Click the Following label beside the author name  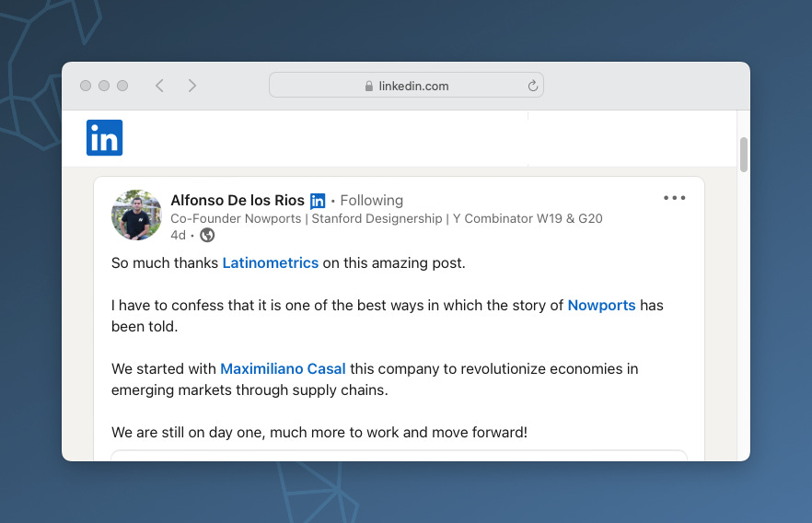[371, 201]
